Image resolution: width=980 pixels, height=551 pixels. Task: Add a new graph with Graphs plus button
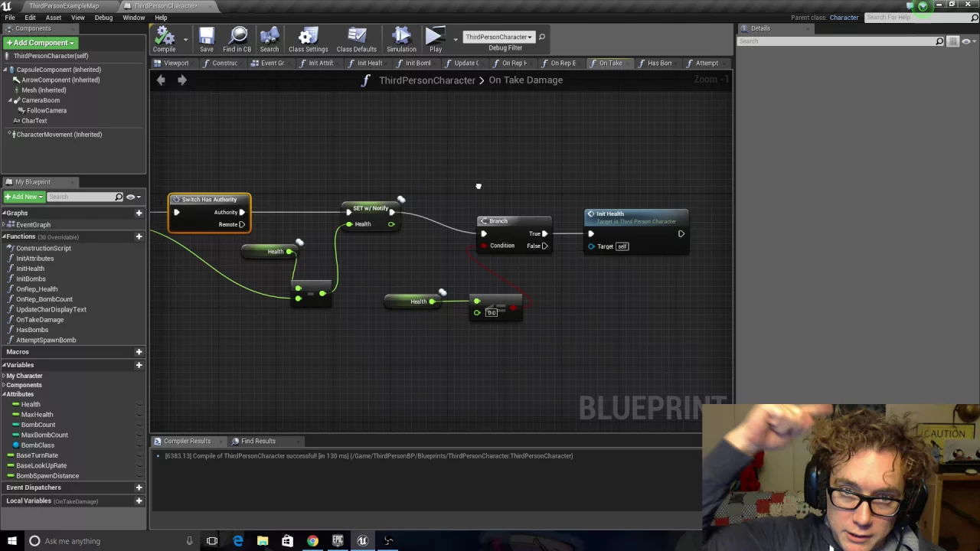pyautogui.click(x=139, y=213)
